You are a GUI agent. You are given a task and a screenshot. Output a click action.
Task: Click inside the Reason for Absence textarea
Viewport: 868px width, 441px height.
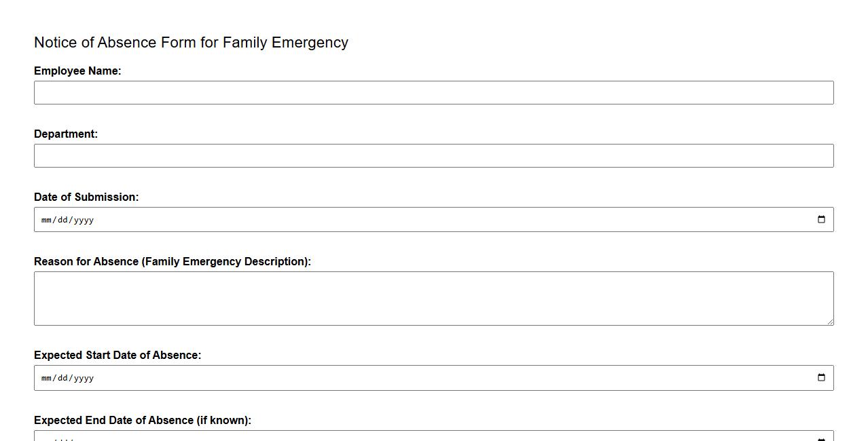[x=434, y=297]
